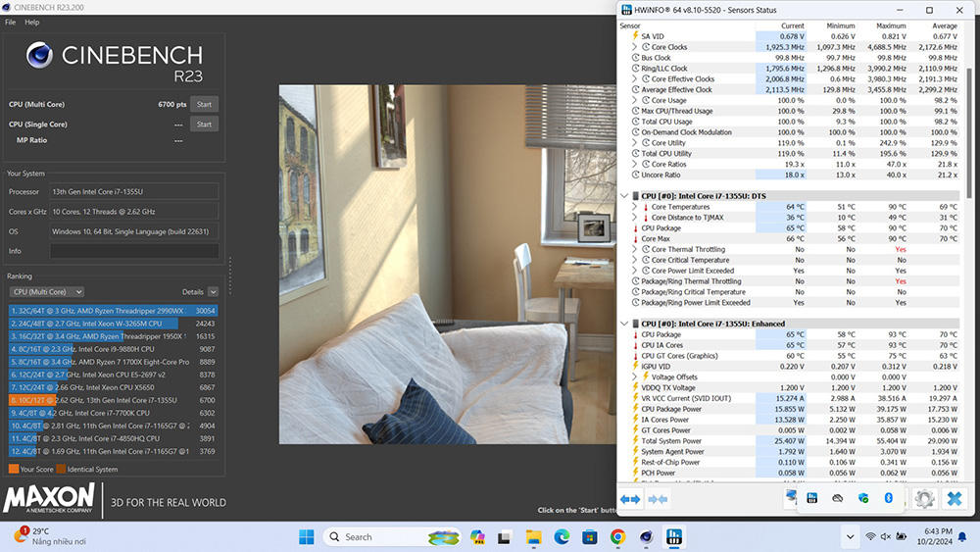Open the notification bell icon
The width and height of the screenshot is (980, 552).
[x=962, y=536]
